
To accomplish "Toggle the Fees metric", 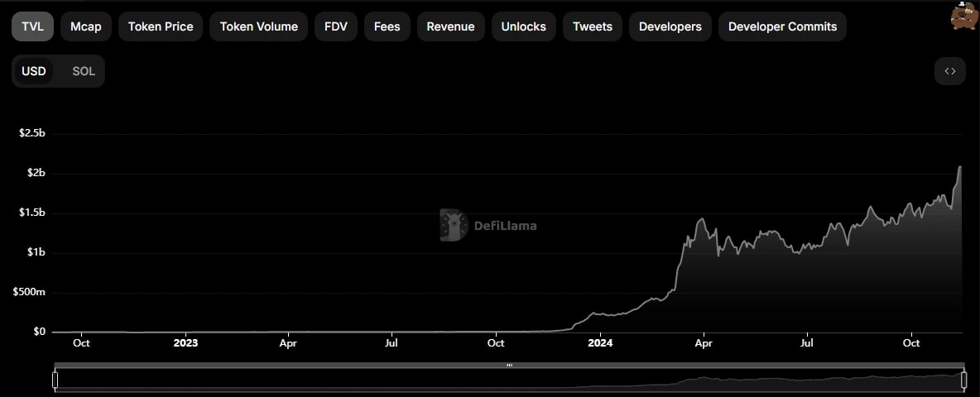I will [387, 26].
